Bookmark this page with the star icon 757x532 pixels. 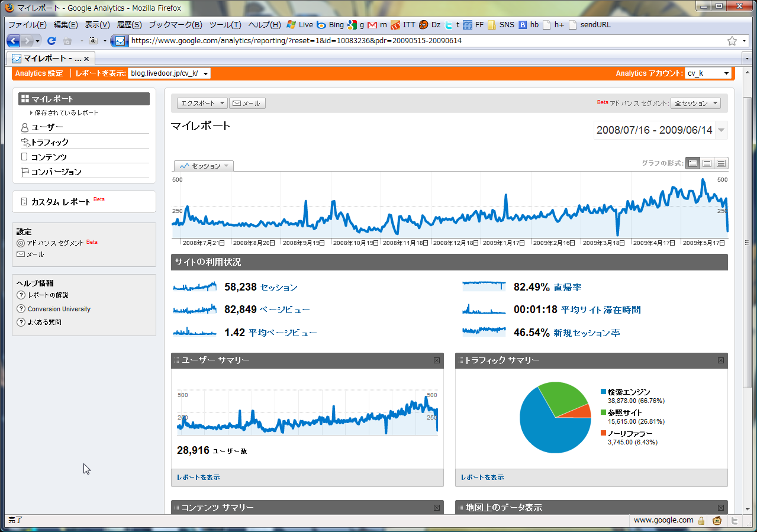point(732,41)
